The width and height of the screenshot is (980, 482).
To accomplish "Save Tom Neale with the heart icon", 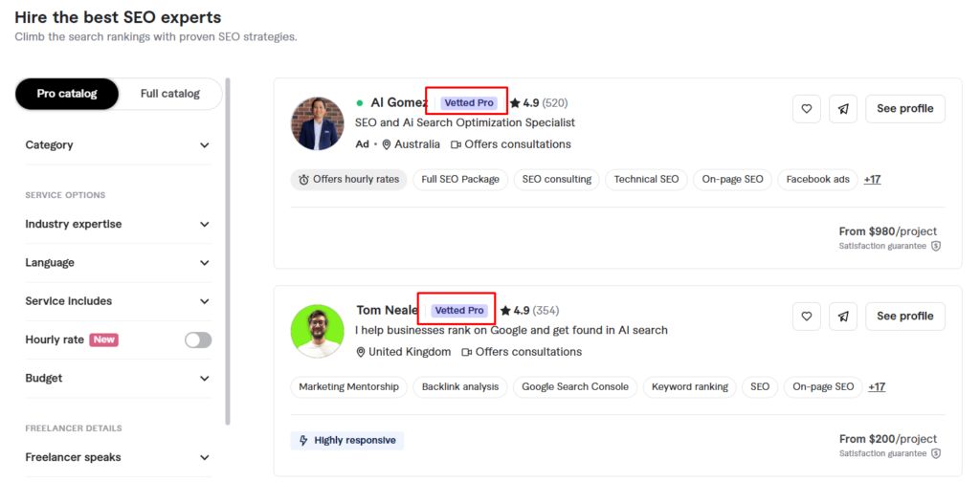I will (806, 317).
